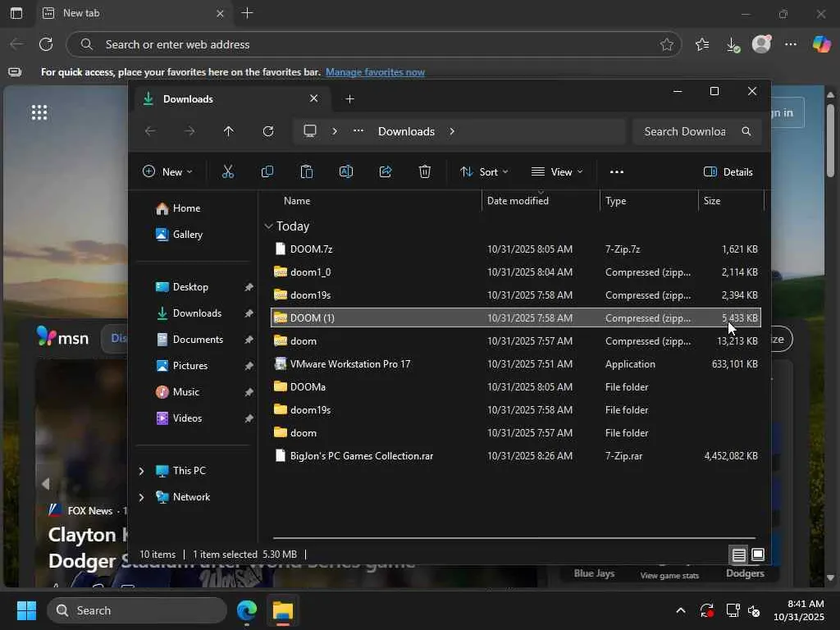The width and height of the screenshot is (840, 630).
Task: Open Music in navigation pane
Action: [186, 392]
